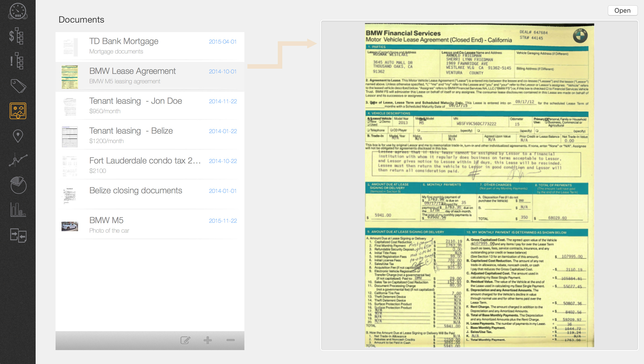Click Belize closing documents thumbnail
This screenshot has height=364, width=644.
click(x=70, y=196)
